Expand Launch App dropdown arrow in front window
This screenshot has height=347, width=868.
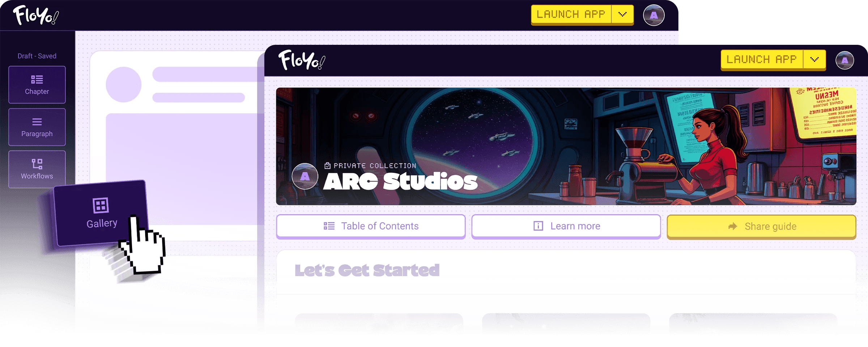tap(814, 59)
